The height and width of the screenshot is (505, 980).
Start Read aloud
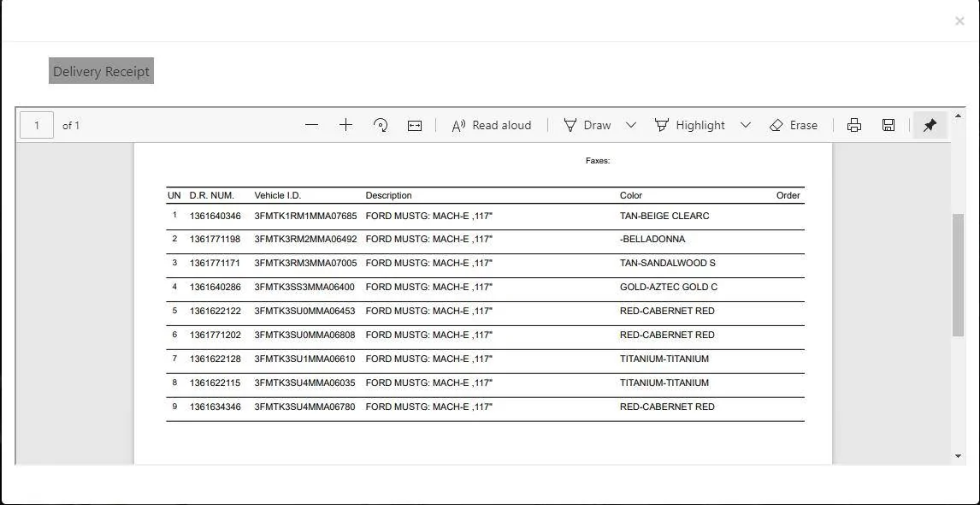[x=491, y=125]
